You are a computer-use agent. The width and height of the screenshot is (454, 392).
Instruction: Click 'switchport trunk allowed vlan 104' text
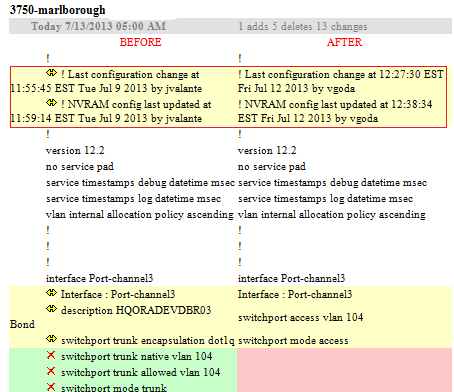tap(141, 372)
